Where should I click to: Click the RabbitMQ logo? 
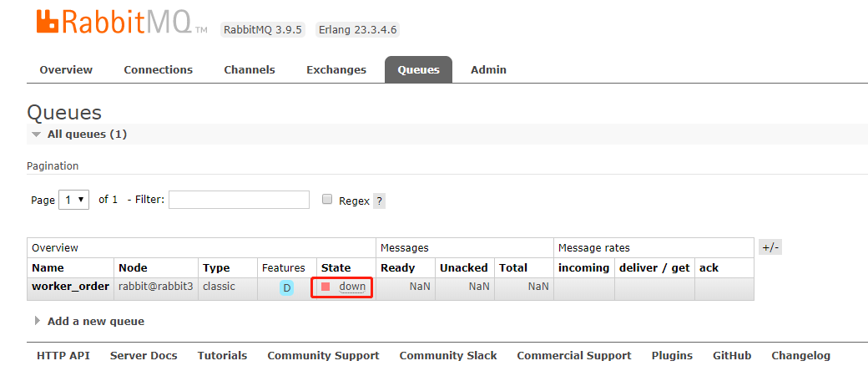[122, 21]
